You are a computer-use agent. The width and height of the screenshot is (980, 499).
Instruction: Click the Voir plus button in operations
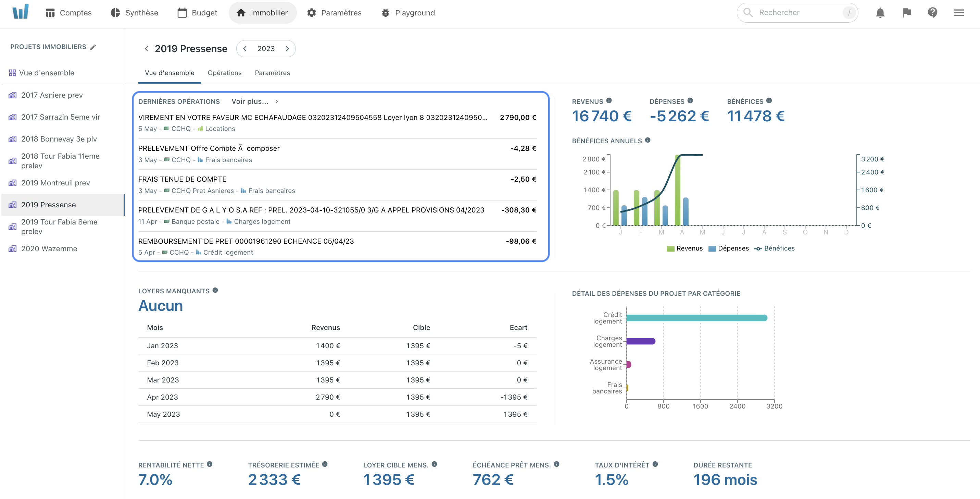point(254,101)
